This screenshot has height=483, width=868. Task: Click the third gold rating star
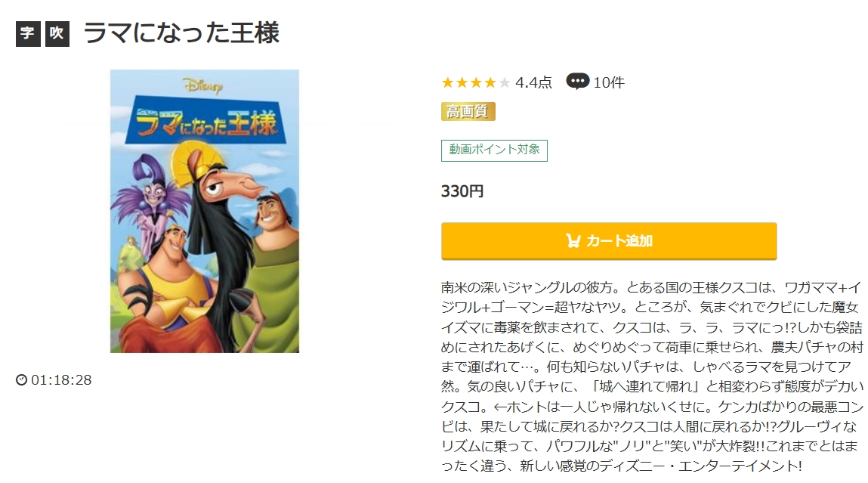[x=475, y=83]
